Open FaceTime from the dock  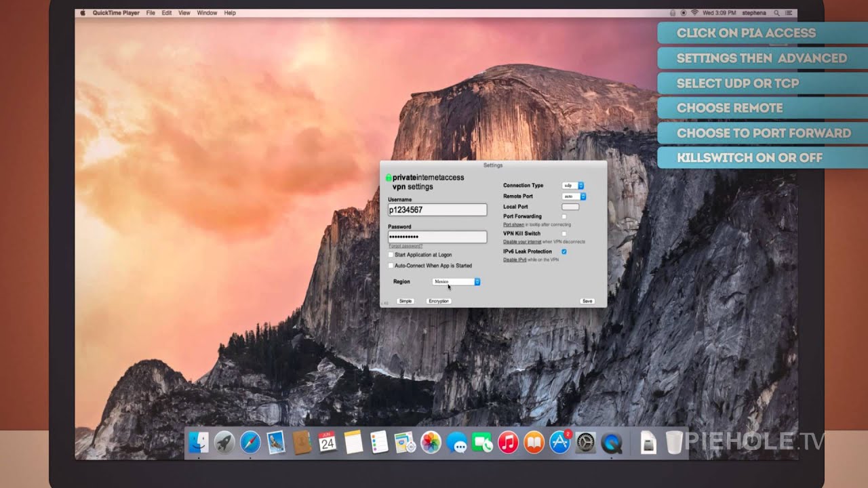482,443
